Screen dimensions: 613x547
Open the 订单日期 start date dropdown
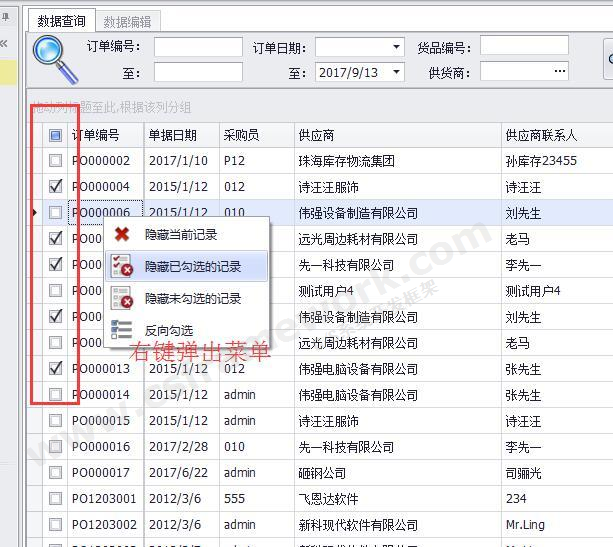point(397,47)
